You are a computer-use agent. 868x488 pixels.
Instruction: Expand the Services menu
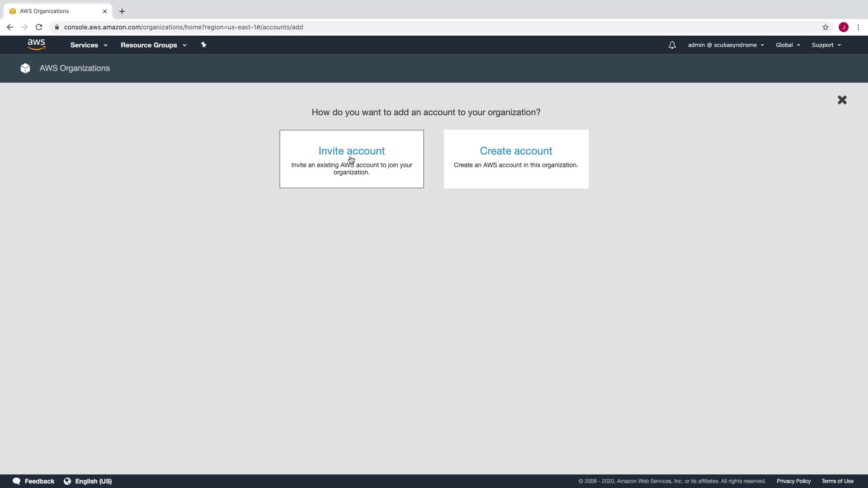89,45
